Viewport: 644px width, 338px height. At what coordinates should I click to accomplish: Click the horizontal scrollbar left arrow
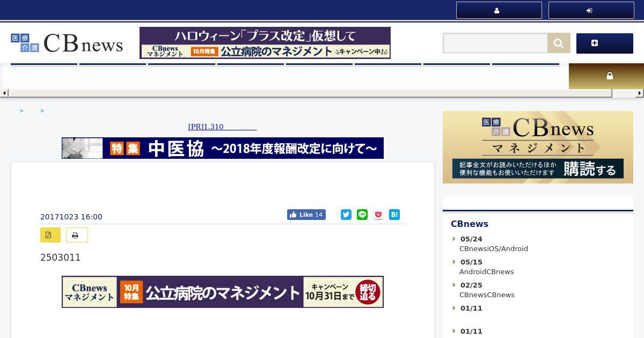pos(4,93)
